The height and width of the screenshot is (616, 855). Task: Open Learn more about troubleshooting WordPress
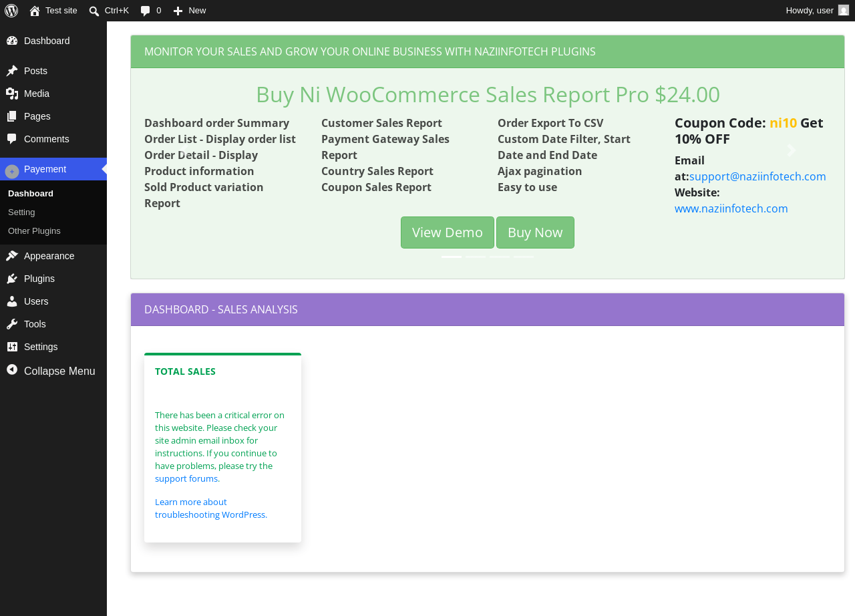click(x=211, y=508)
